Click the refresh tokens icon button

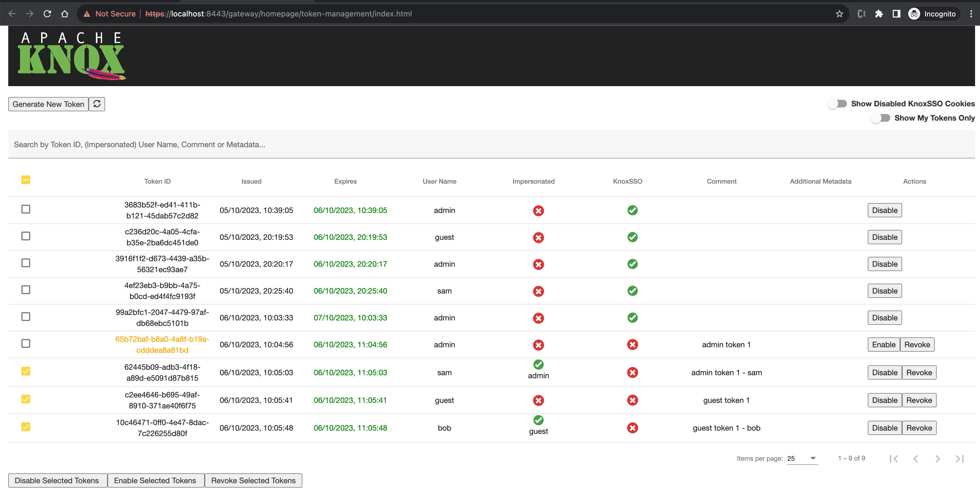tap(97, 104)
